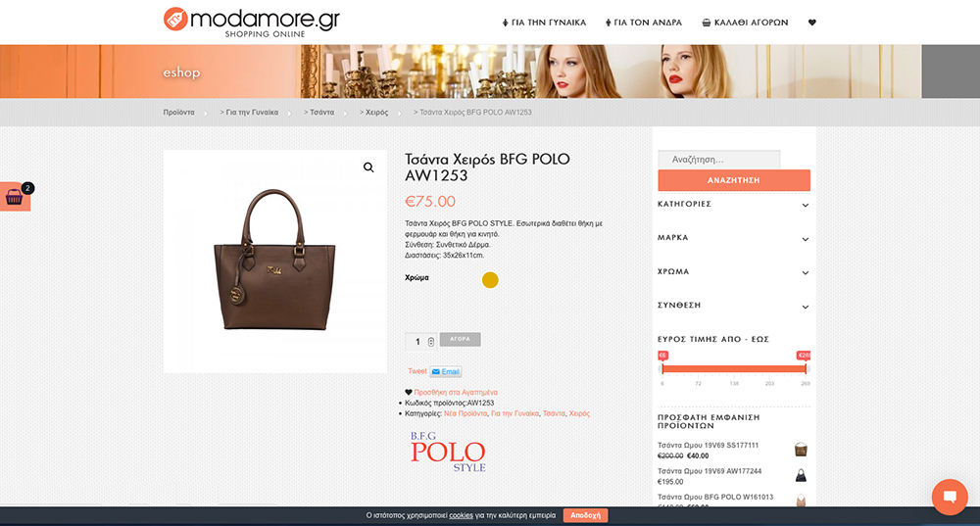Viewport: 980px width, 526px height.
Task: Open the ΓΙΑ ΤΗΝ ΓΥΝΑΙΚΑ menu
Action: coord(544,23)
